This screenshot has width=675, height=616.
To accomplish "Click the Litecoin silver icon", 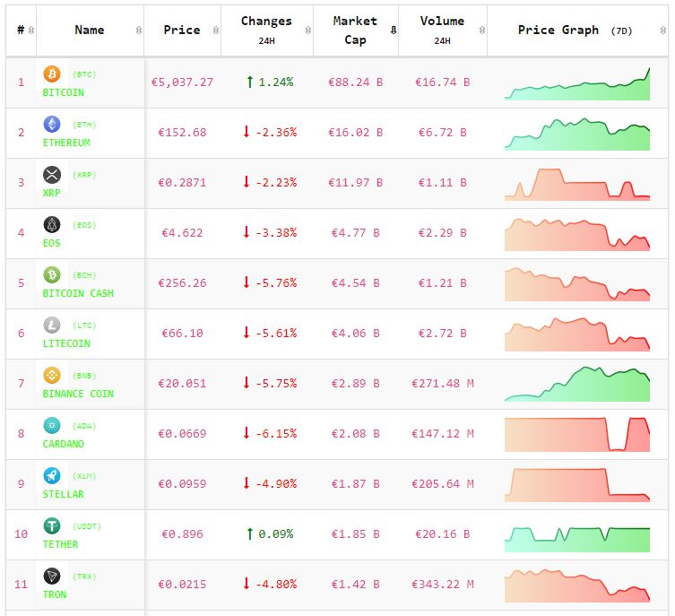I will [52, 325].
